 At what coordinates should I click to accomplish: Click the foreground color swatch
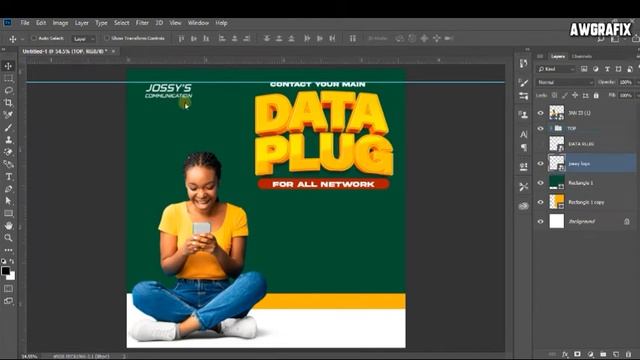[x=6, y=271]
